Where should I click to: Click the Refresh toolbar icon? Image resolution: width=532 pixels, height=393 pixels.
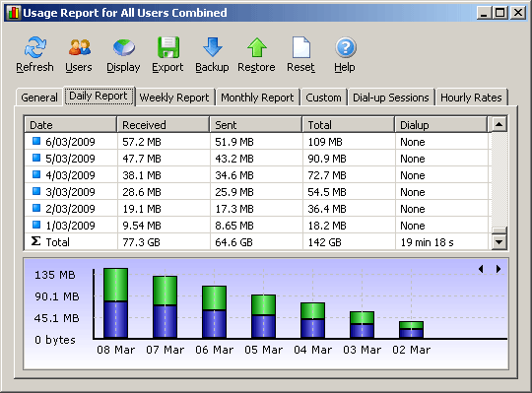34,47
